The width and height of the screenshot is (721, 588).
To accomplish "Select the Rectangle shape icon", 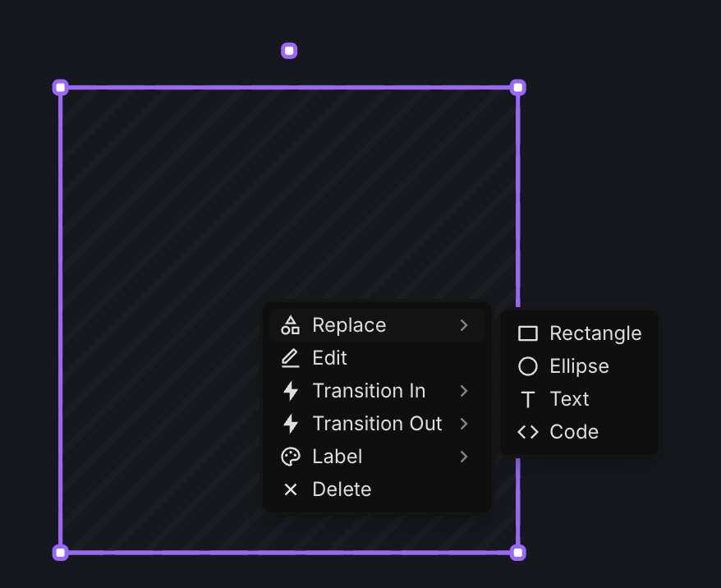I will pos(528,333).
